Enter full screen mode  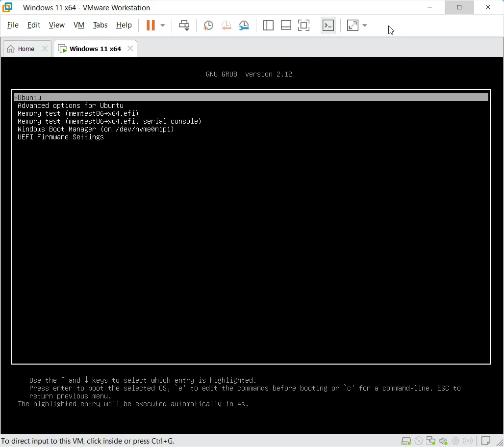(x=304, y=25)
